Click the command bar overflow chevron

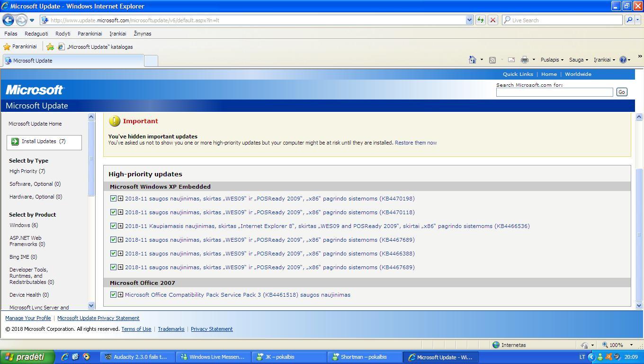click(640, 56)
